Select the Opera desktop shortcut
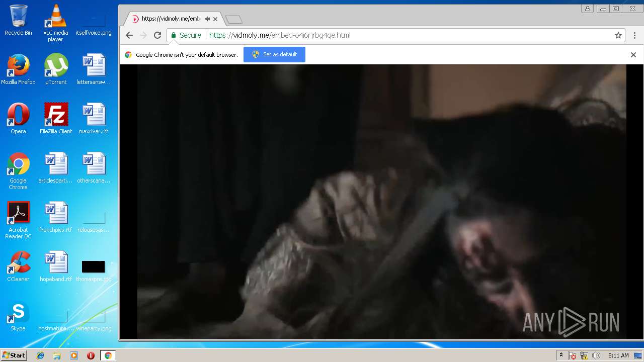 [18, 119]
